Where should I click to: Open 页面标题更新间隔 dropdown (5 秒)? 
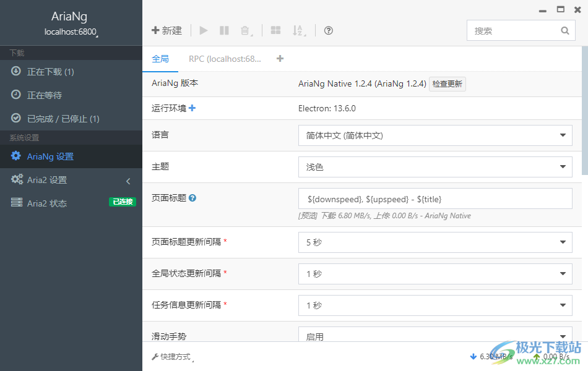click(435, 242)
